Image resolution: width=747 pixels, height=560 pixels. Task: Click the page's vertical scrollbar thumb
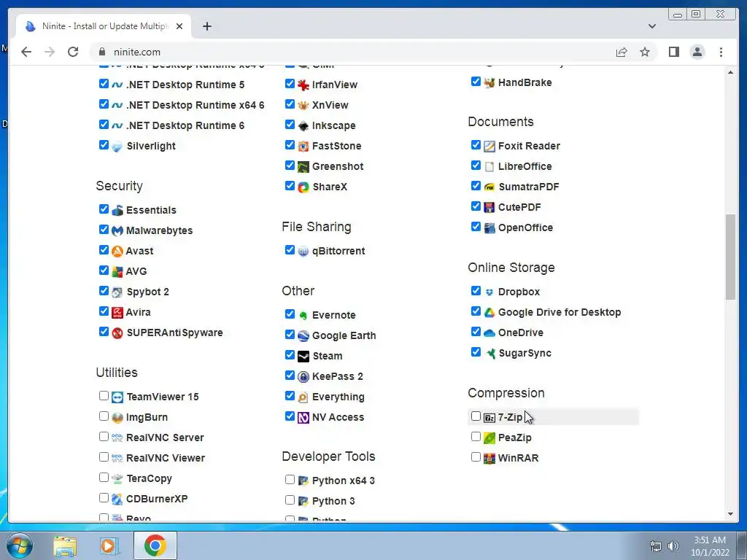[x=730, y=257]
